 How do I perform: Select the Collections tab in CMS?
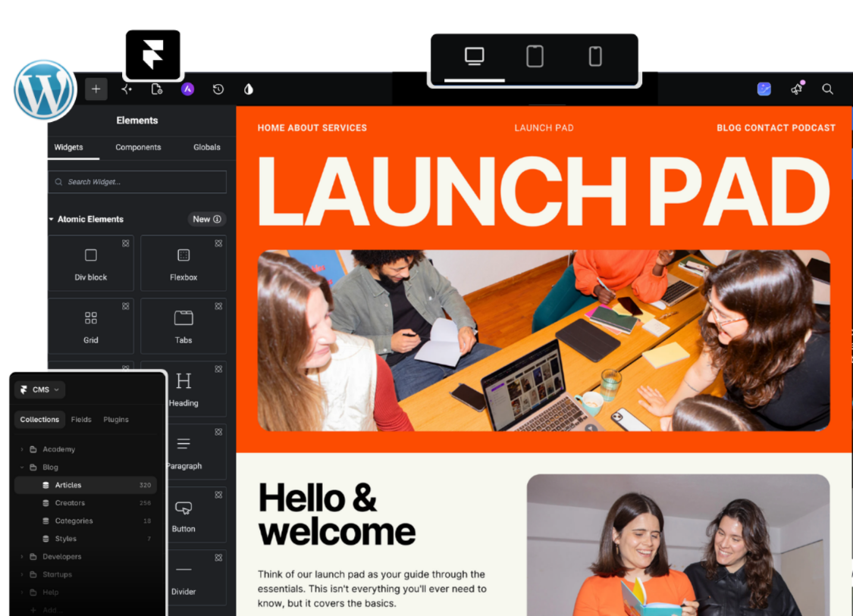pos(39,419)
